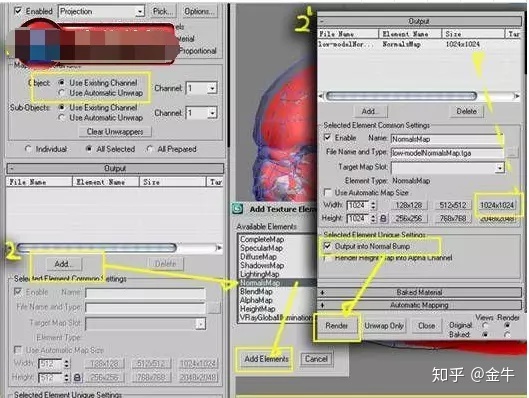The height and width of the screenshot is (398, 529).
Task: Collapse the Output rollout above empty list
Action: 115,168
